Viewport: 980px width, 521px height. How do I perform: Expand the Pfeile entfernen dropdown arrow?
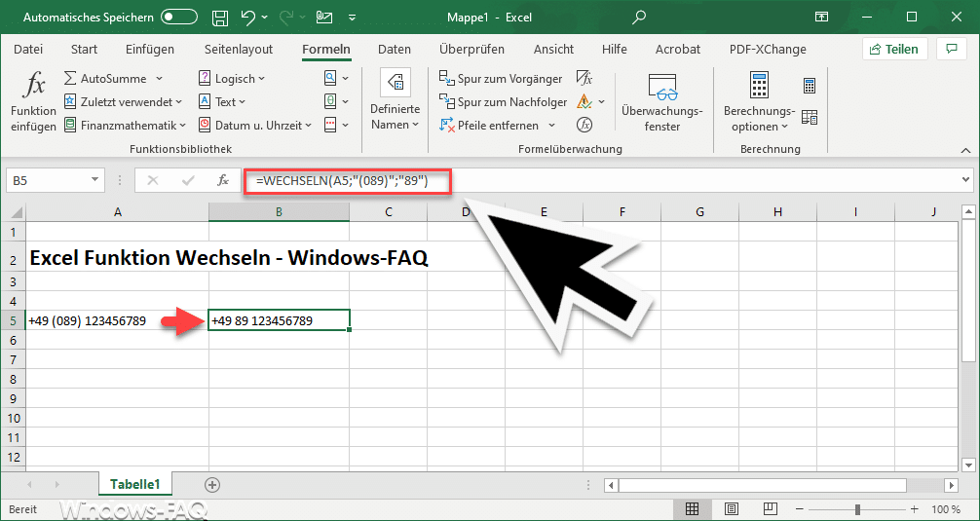click(x=552, y=125)
